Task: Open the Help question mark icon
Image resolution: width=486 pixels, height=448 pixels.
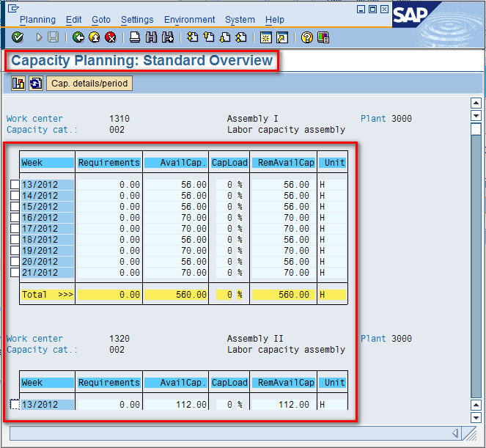Action: click(306, 37)
